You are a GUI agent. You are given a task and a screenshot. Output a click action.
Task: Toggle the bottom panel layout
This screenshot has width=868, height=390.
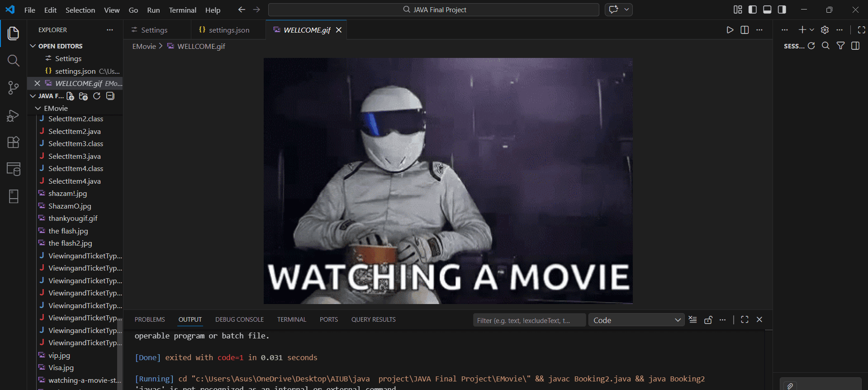(x=767, y=10)
